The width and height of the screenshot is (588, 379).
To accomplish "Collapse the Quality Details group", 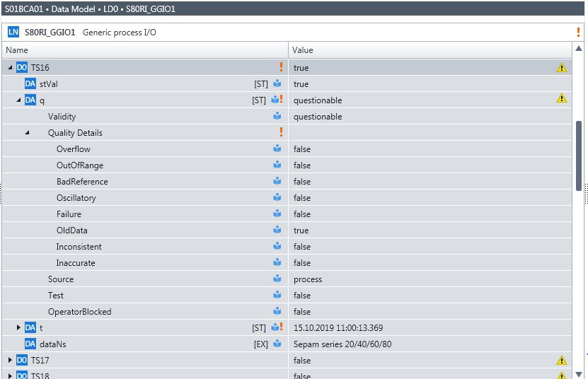I will point(27,132).
